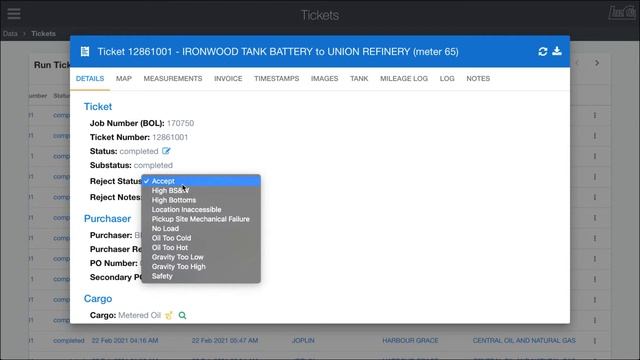Click the Ticket 12861001 dialog title
The image size is (640, 360).
pos(278,51)
